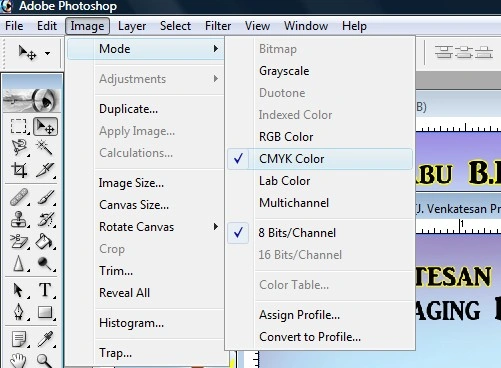
Task: Open the Window menu
Action: pos(306,26)
